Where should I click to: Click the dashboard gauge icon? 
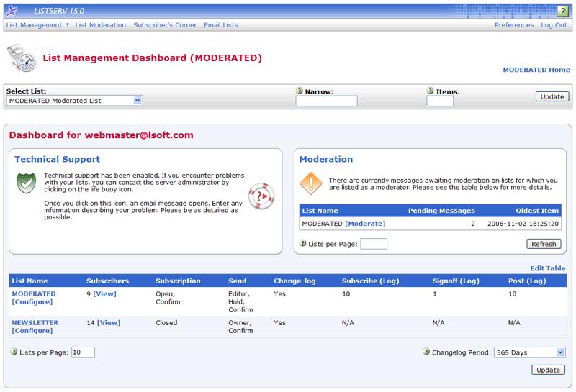(x=22, y=58)
